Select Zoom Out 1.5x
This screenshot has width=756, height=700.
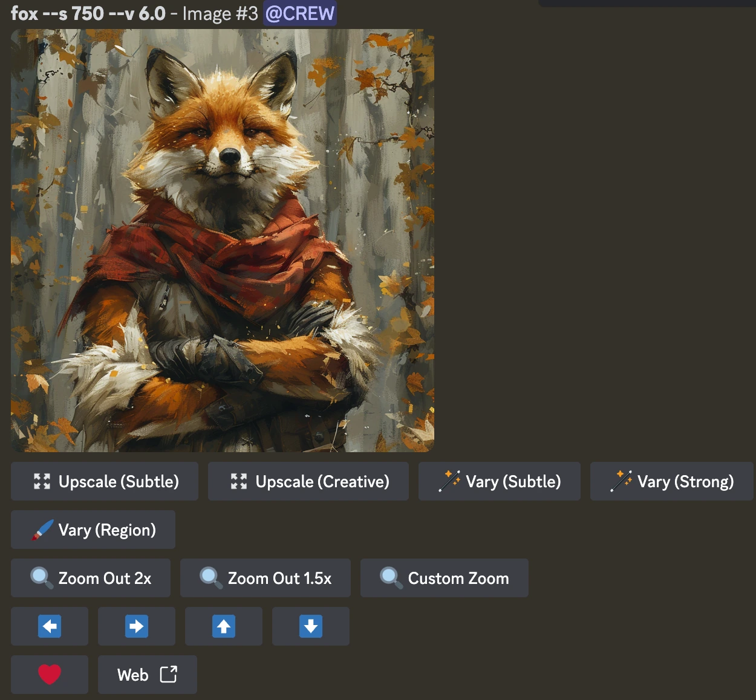266,578
